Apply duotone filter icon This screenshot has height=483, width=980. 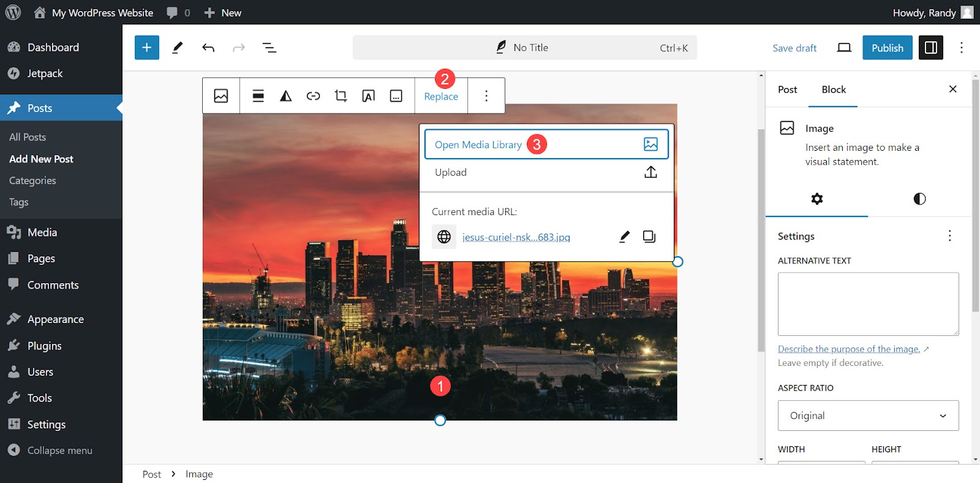coord(286,96)
